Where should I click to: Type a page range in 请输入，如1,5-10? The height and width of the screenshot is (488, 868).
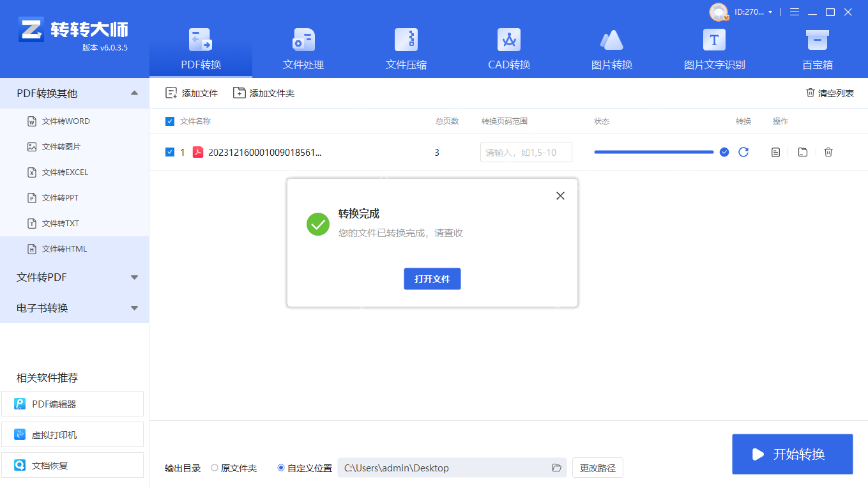coord(525,152)
